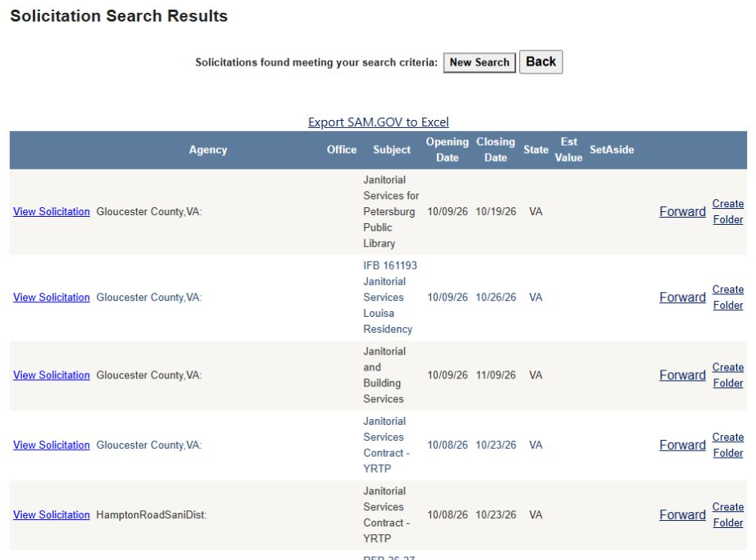Forward the Petersburg Public Library solicitation
Viewport: 756px width, 560px height.
coord(682,212)
